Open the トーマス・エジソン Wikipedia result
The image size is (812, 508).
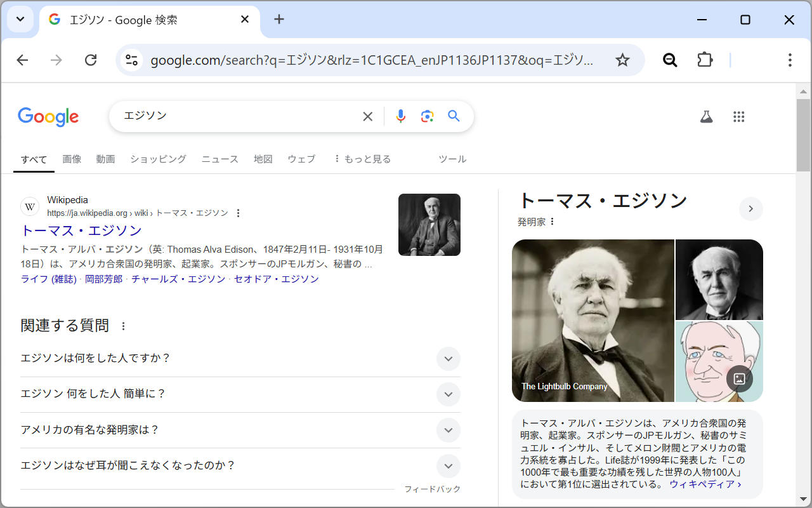(x=81, y=230)
